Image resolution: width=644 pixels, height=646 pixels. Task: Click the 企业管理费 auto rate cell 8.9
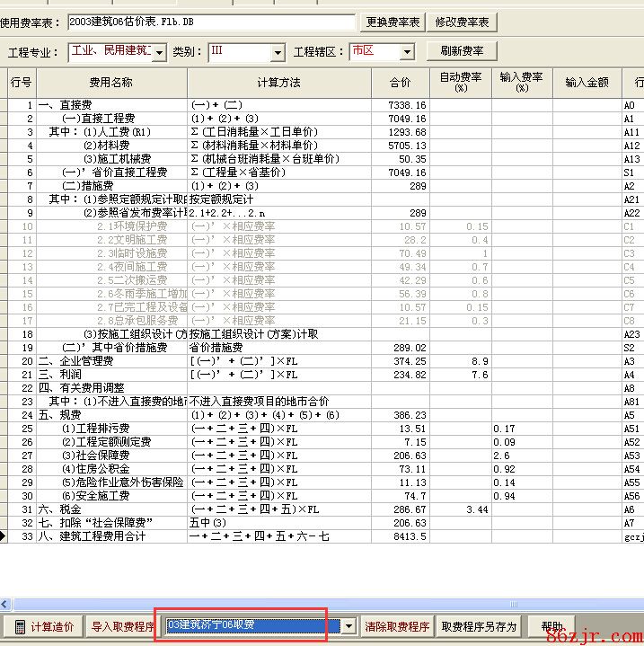point(460,361)
